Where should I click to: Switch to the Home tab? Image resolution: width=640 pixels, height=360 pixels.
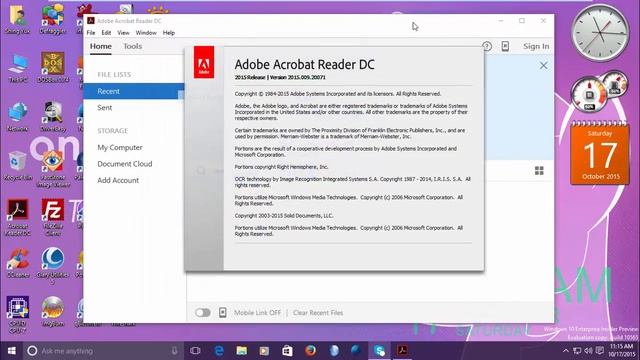pos(101,46)
